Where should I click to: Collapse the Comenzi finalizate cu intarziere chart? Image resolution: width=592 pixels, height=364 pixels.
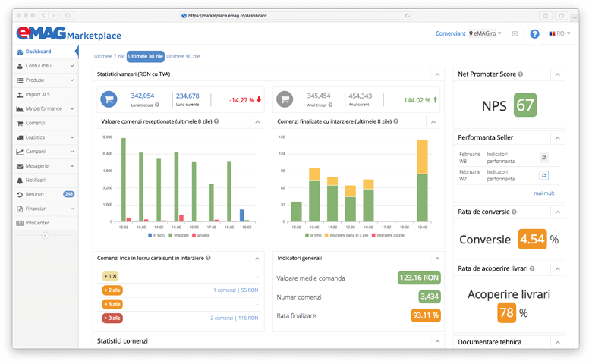point(433,122)
